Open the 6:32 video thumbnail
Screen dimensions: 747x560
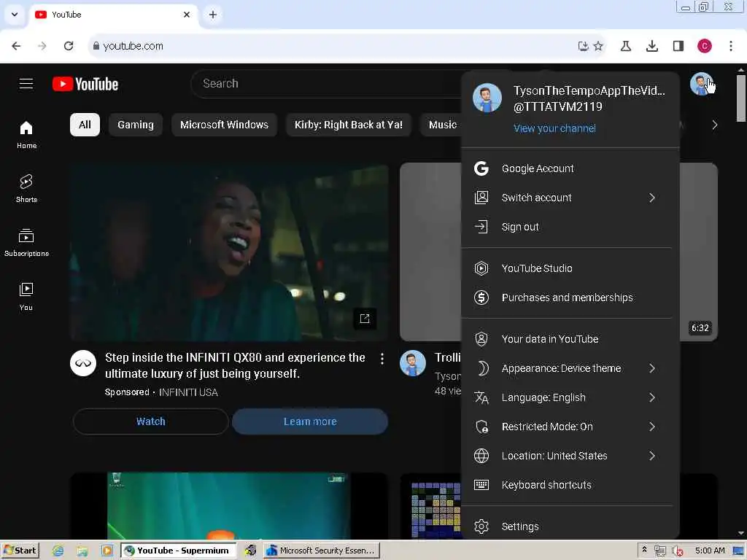point(698,252)
